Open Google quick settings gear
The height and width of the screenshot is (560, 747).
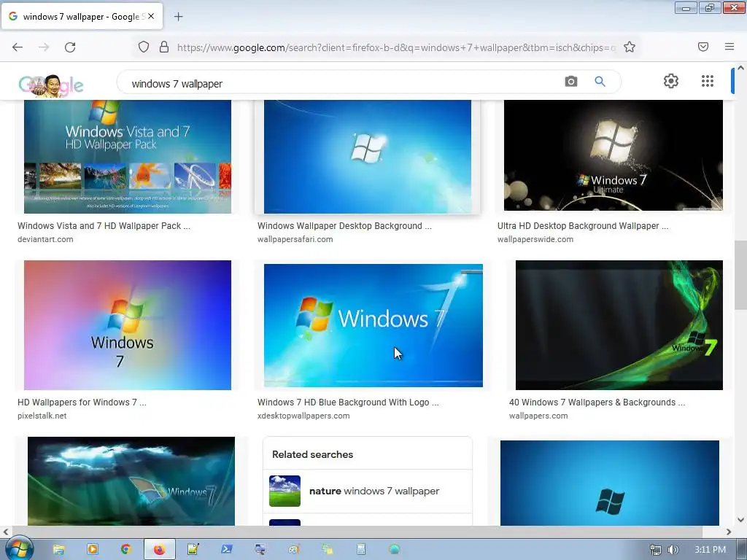(671, 81)
